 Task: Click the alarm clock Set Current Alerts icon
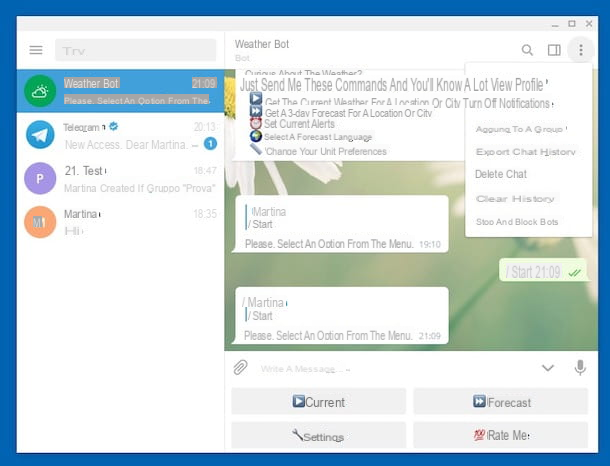click(x=256, y=123)
